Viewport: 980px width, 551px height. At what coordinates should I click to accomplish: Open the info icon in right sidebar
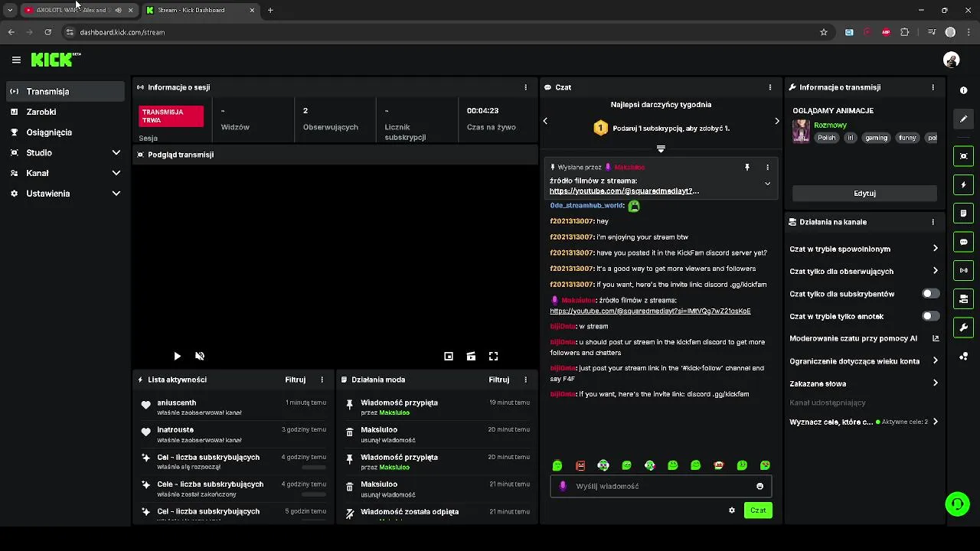click(963, 90)
